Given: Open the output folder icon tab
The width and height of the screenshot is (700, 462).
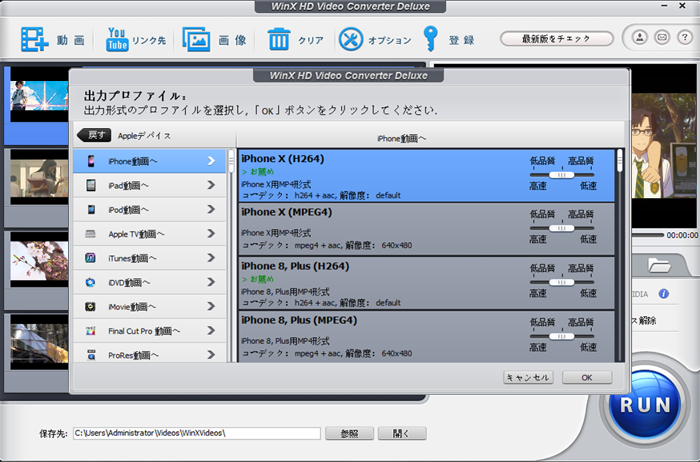Looking at the screenshot, I should click(x=659, y=266).
